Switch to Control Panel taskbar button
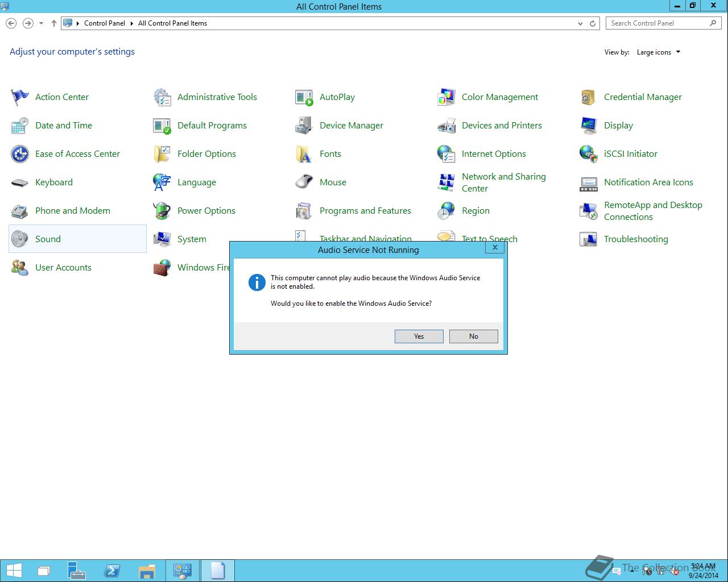The height and width of the screenshot is (582, 728). pos(183,571)
